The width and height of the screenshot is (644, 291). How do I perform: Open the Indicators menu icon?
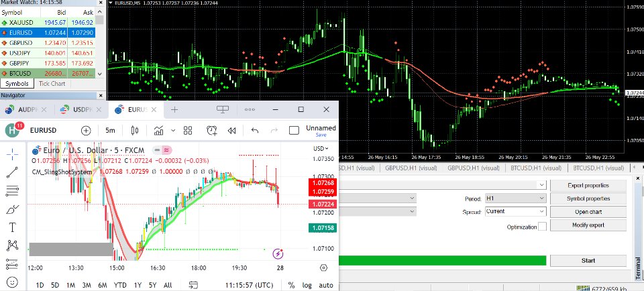click(158, 131)
